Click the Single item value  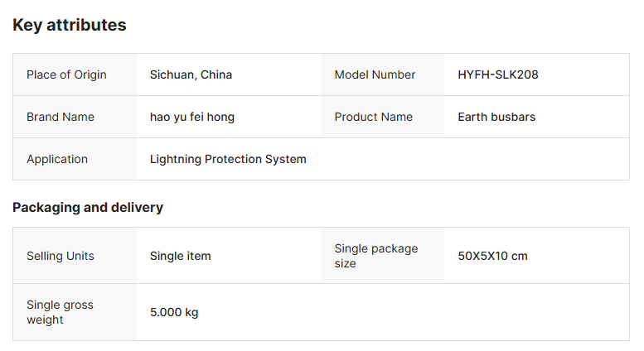pos(181,256)
